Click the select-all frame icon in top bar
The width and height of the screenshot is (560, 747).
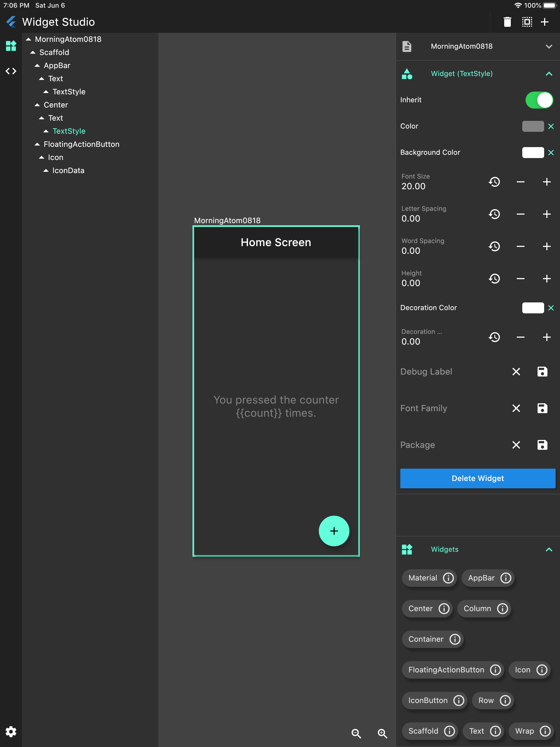coord(527,22)
